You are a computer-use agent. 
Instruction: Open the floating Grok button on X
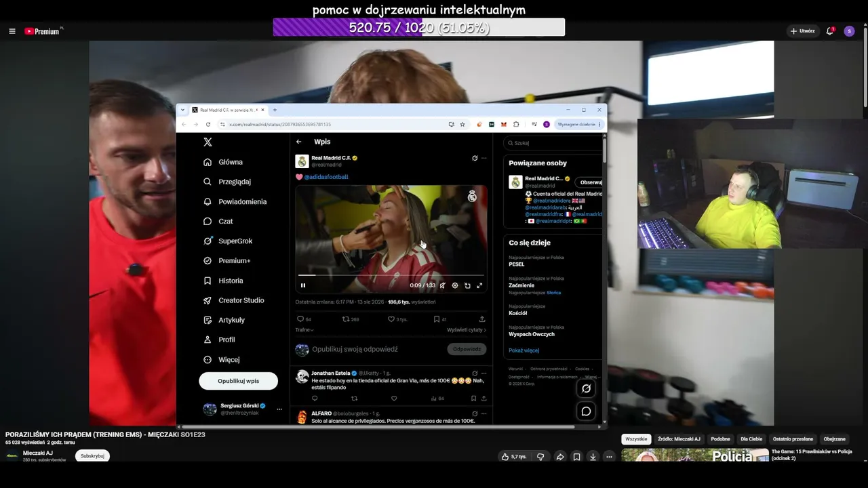pos(587,388)
